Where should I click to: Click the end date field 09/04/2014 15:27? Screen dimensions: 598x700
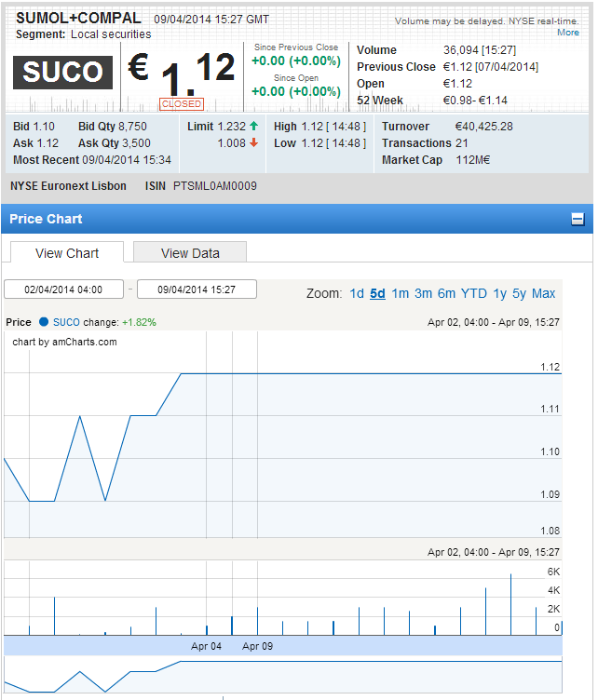tap(197, 289)
